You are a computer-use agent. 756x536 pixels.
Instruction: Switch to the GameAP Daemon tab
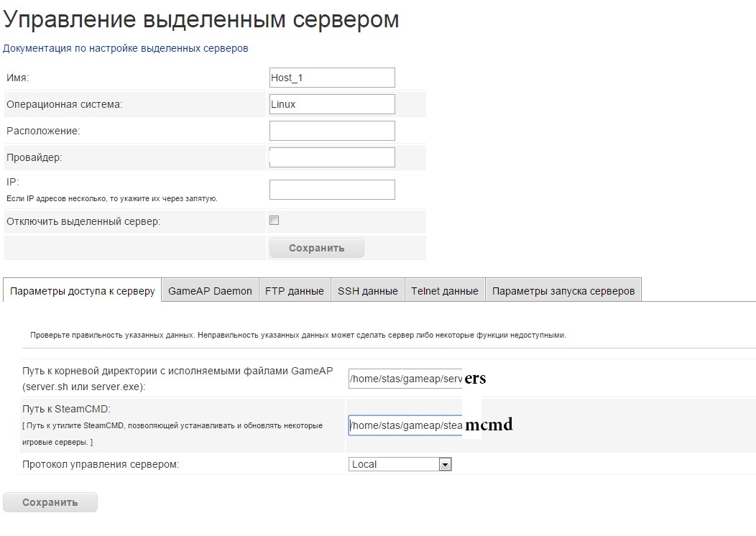[210, 291]
